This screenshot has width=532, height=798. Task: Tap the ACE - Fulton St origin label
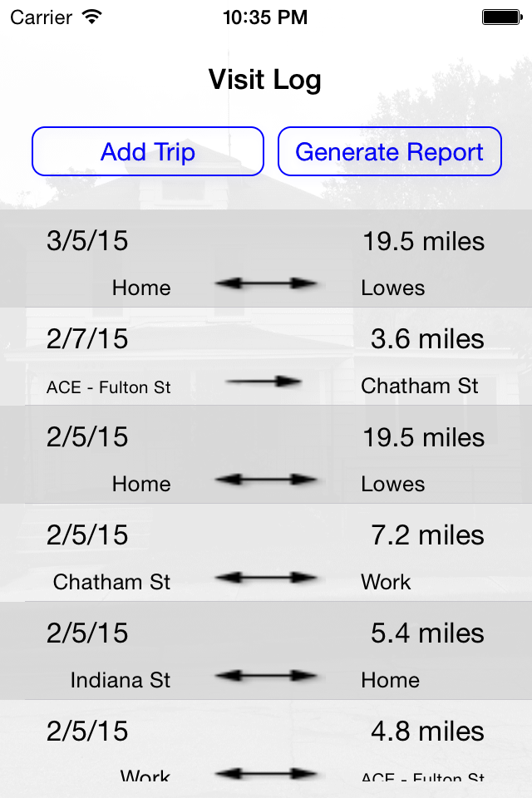pos(108,387)
